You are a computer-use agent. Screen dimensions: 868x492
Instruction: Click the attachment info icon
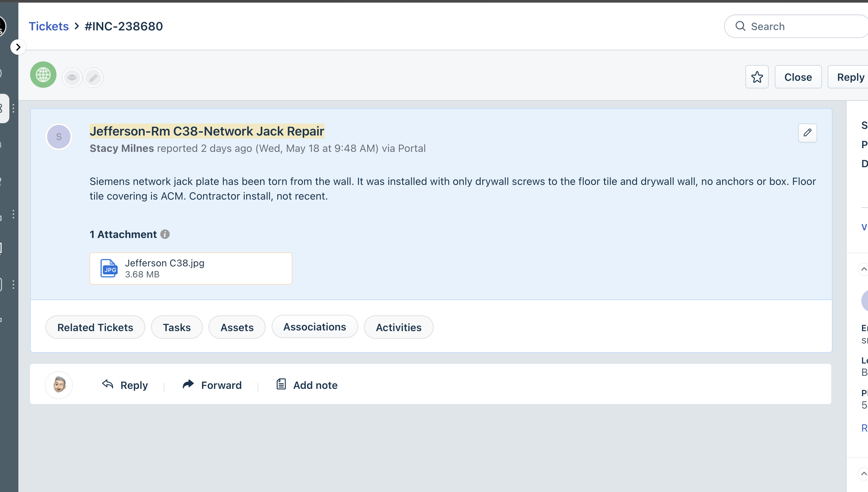click(165, 234)
